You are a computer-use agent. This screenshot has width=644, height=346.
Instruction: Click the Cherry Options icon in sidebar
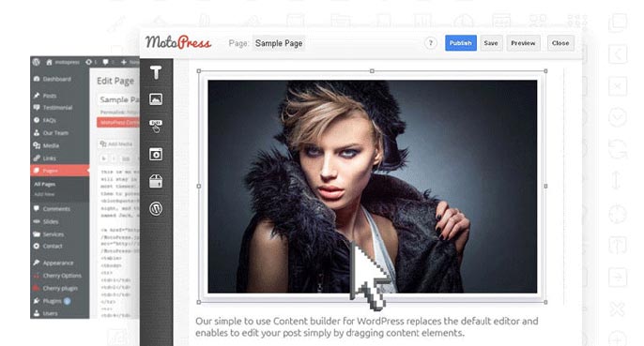[37, 276]
